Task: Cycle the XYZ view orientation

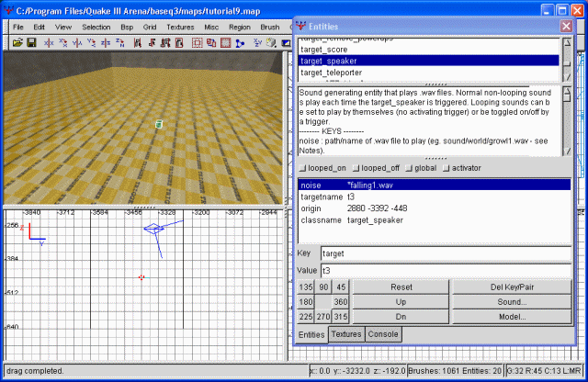Action: pos(257,43)
